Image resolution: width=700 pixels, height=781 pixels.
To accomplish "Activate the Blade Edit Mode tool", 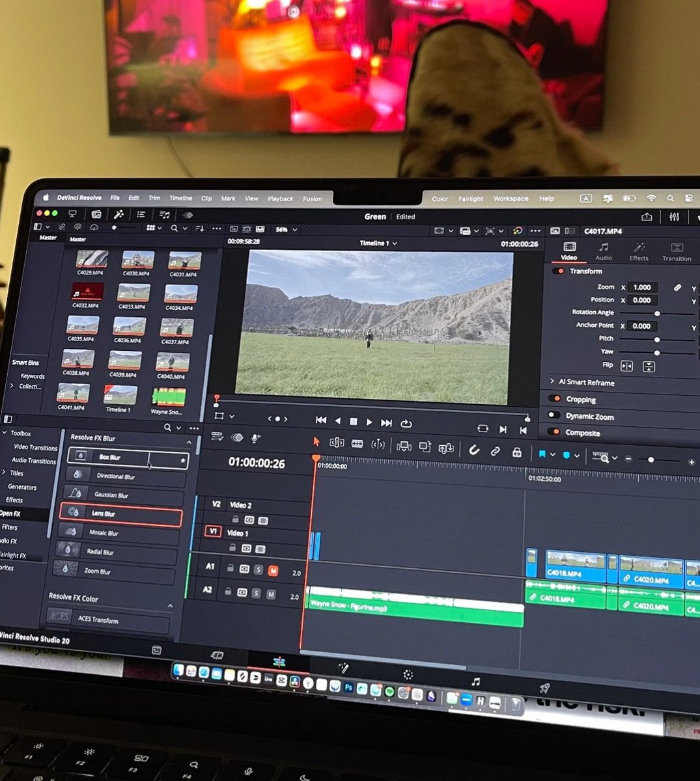I will [x=357, y=443].
